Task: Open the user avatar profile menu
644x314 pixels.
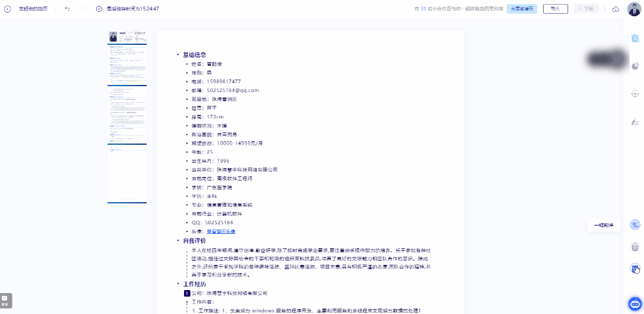Action: (x=634, y=9)
